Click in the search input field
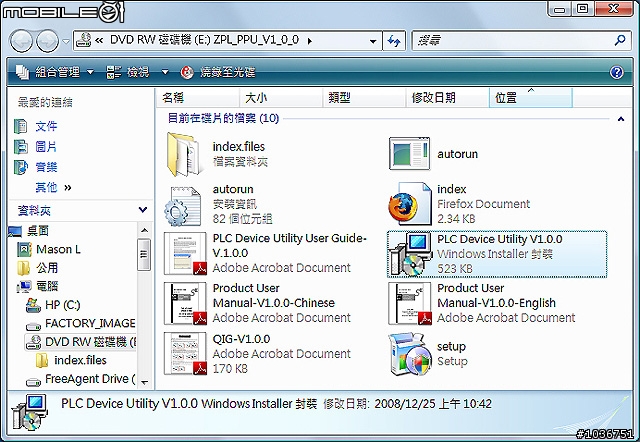 [513, 40]
